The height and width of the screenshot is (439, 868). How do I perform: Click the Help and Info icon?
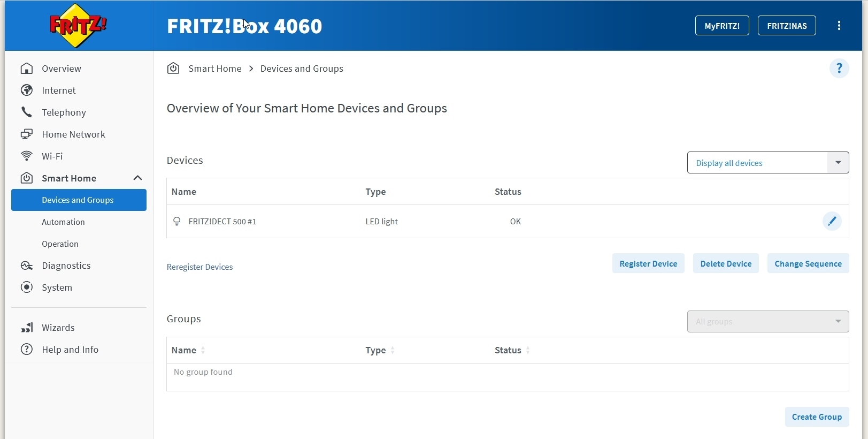click(x=27, y=350)
